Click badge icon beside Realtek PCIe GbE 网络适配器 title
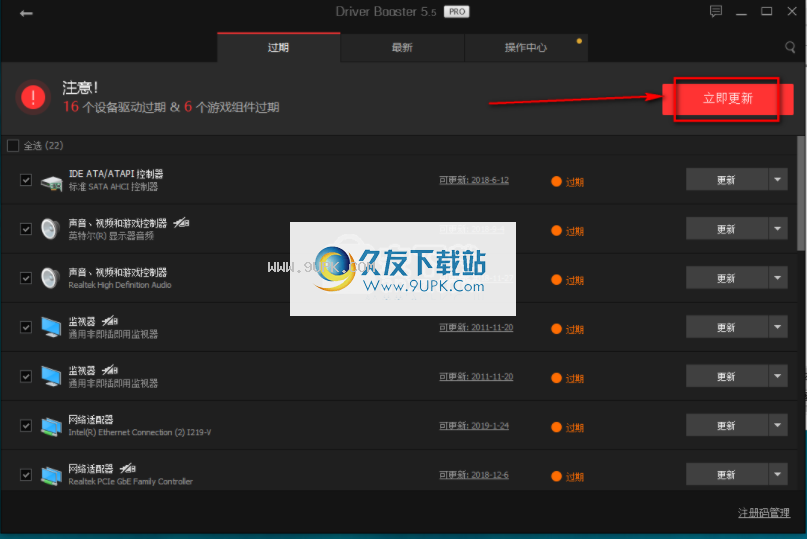Image resolution: width=807 pixels, height=539 pixels. [x=128, y=468]
